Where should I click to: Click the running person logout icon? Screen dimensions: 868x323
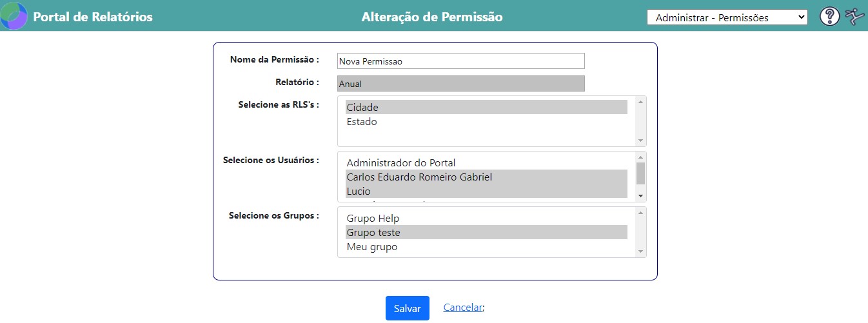click(854, 17)
